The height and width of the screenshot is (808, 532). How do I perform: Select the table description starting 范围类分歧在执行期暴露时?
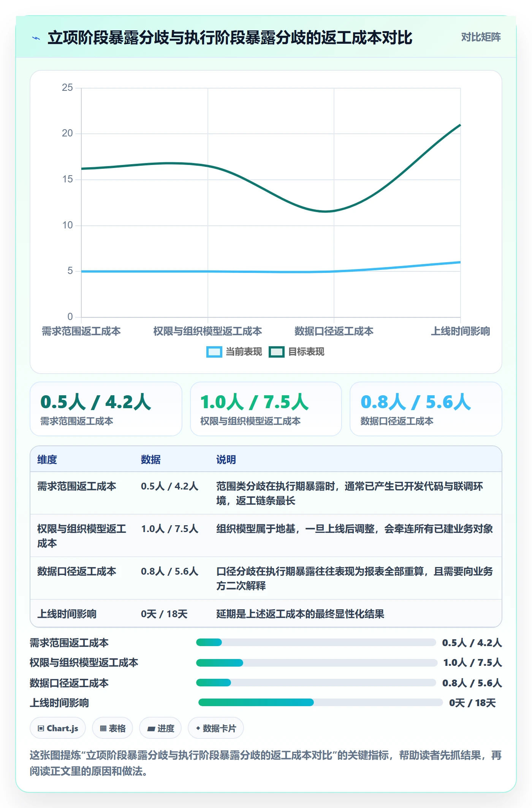pos(350,493)
